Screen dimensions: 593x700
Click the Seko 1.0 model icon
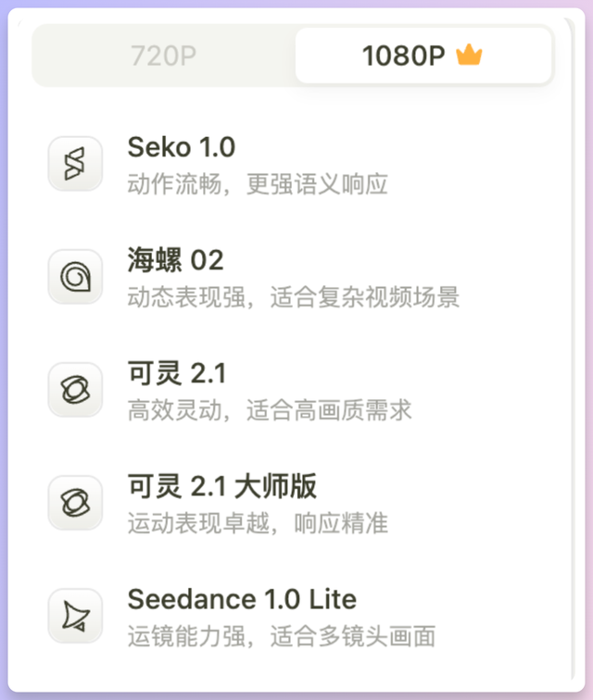coord(74,164)
